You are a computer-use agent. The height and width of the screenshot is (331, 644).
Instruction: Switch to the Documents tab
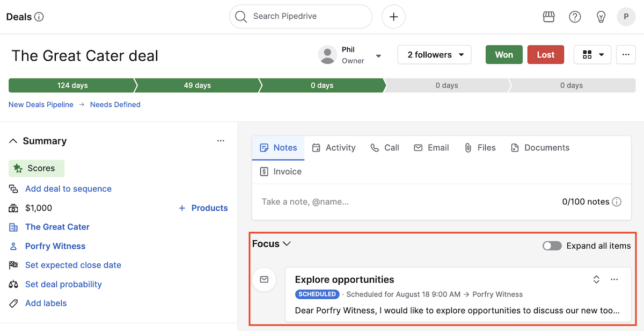tap(540, 148)
